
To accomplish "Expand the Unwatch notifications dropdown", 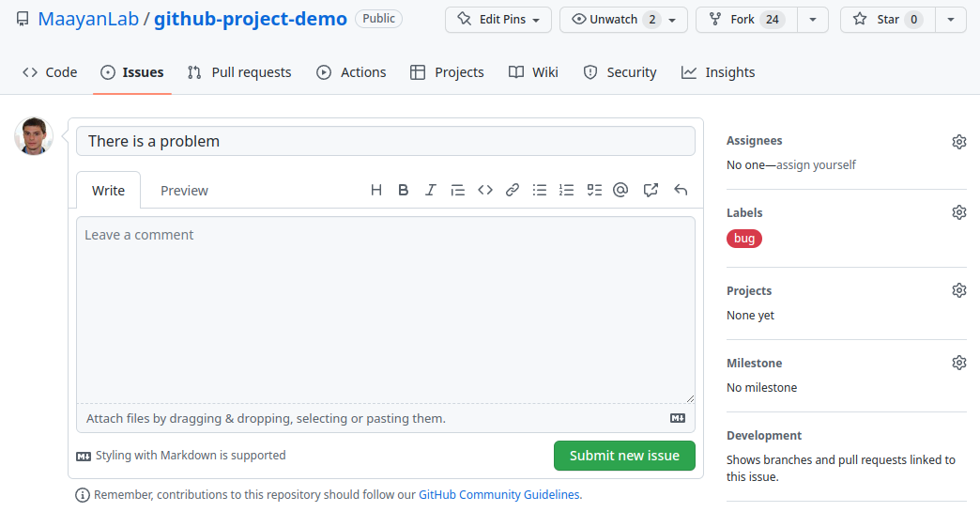I will pyautogui.click(x=623, y=20).
